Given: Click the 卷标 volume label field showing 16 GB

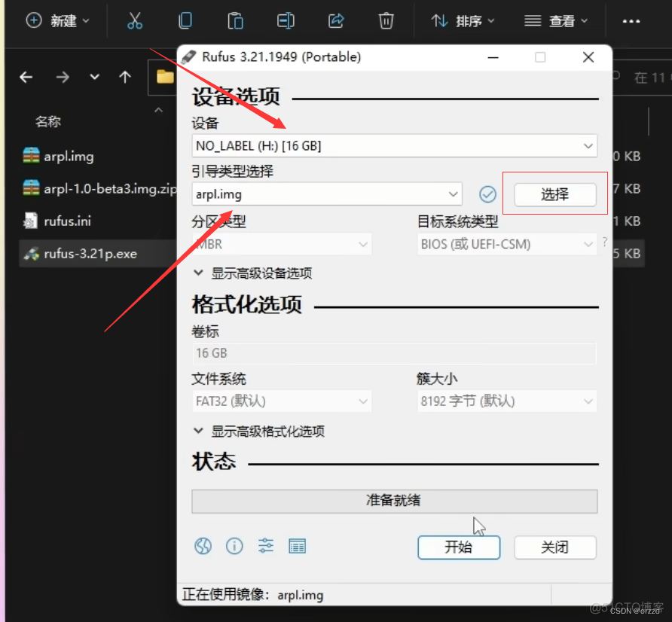Looking at the screenshot, I should point(394,353).
